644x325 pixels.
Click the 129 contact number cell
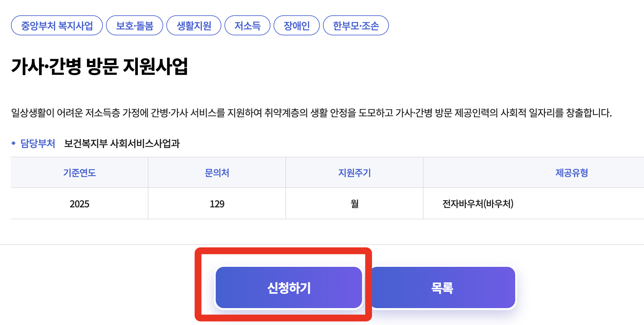[x=216, y=203]
